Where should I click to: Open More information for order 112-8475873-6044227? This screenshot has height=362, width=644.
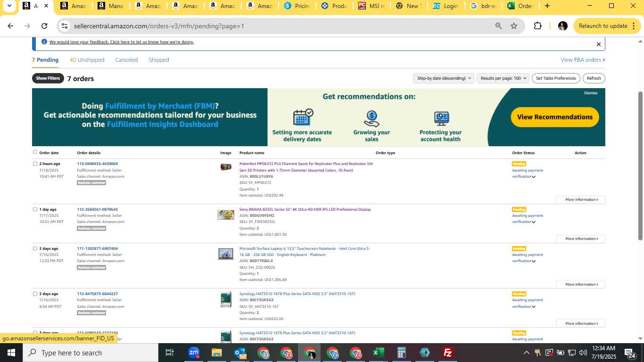coord(581,323)
